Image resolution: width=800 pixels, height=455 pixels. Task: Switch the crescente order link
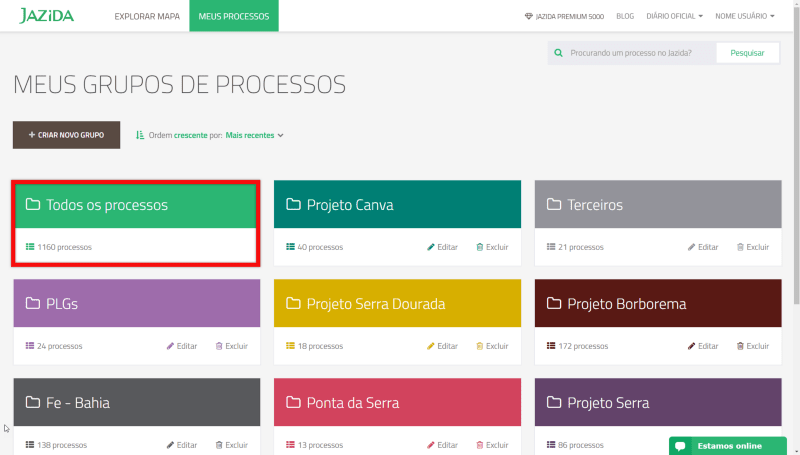click(x=190, y=135)
